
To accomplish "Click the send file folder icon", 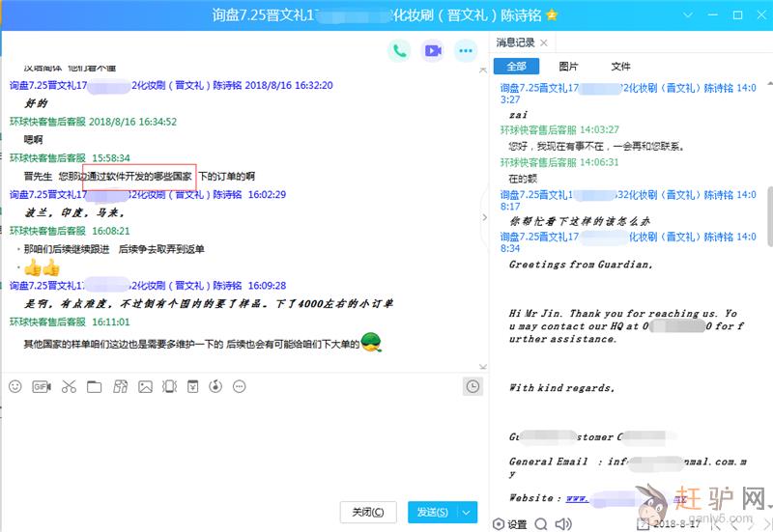I will click(94, 387).
